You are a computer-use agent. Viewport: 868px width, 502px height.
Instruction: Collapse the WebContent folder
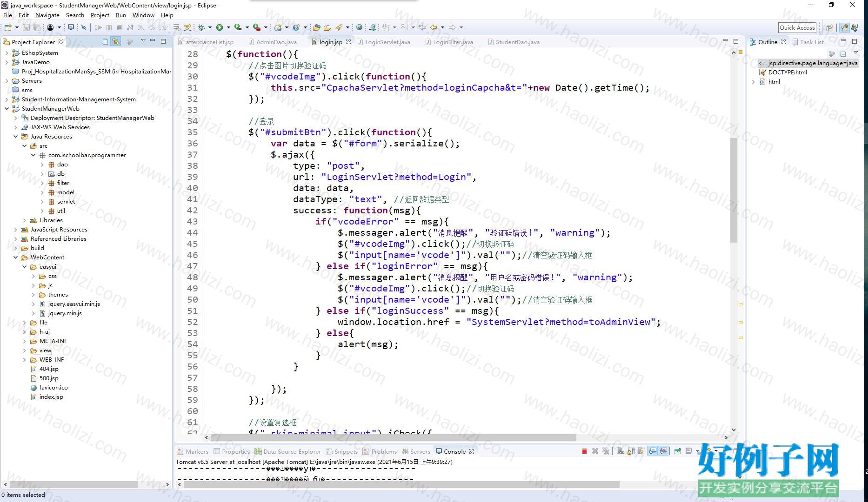point(15,258)
